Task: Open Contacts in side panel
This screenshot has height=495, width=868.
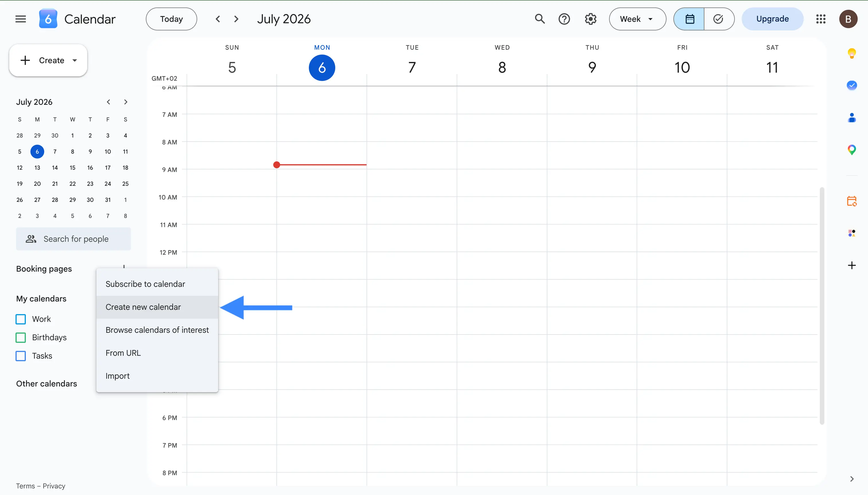Action: pos(852,118)
